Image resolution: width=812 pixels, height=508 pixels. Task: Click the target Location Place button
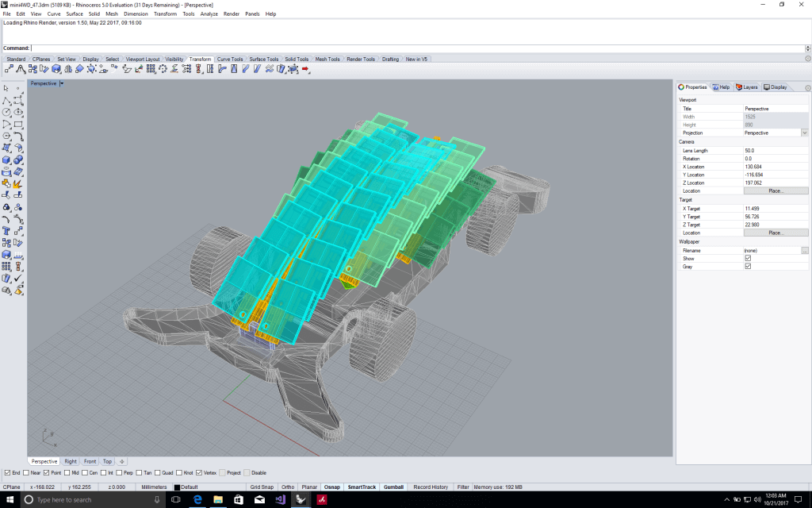pos(776,233)
